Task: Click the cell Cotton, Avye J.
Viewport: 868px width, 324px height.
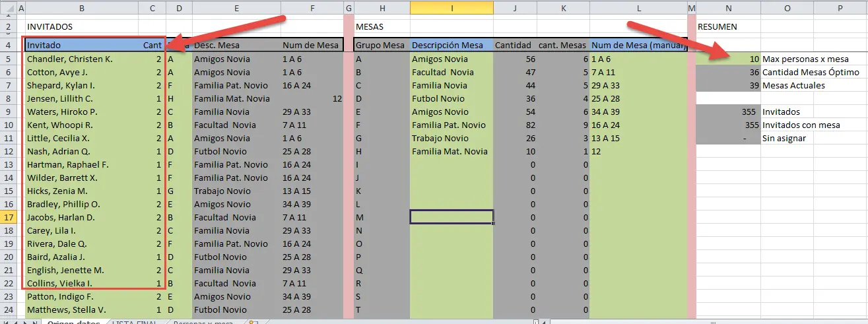Action: [x=82, y=72]
